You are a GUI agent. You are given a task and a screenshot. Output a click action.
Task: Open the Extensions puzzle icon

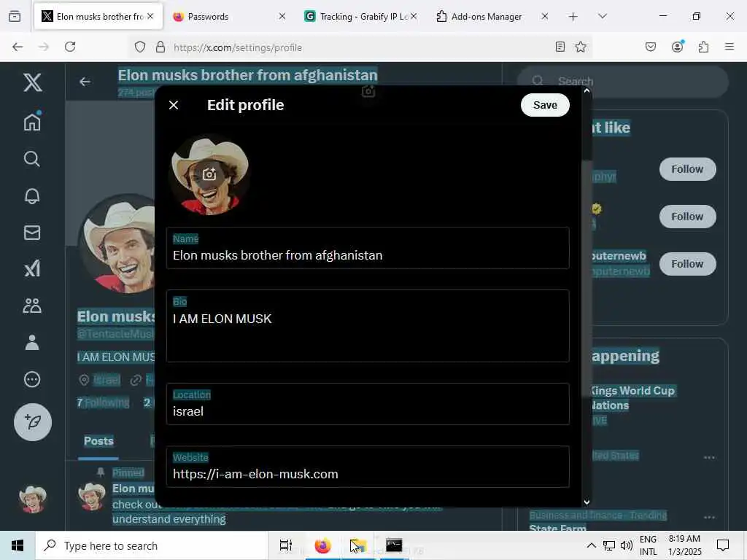coord(704,47)
